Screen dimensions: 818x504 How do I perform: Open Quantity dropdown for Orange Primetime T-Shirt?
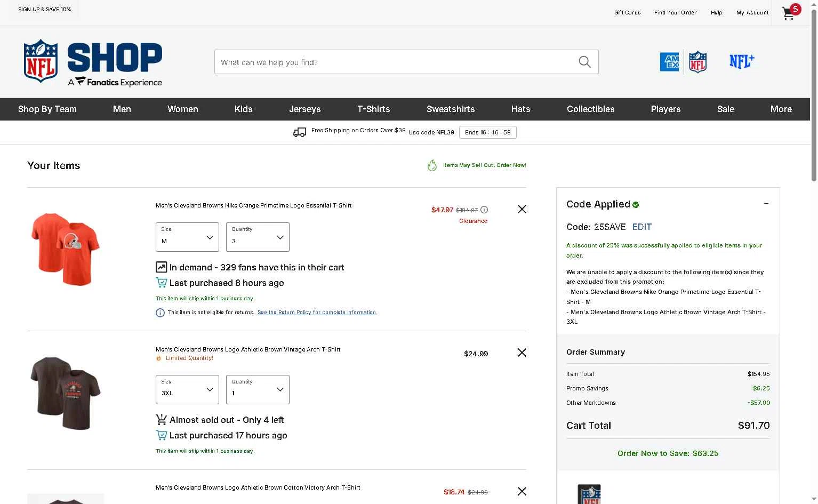point(258,237)
